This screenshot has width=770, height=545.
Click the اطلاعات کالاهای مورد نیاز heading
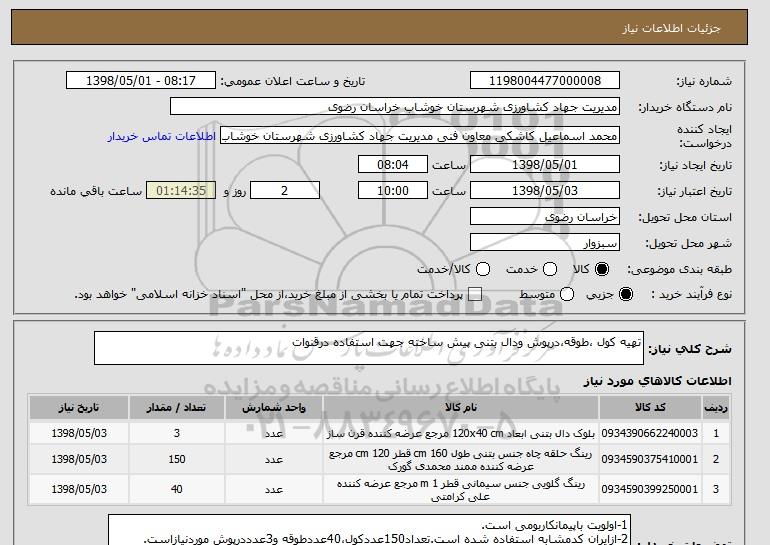658,381
